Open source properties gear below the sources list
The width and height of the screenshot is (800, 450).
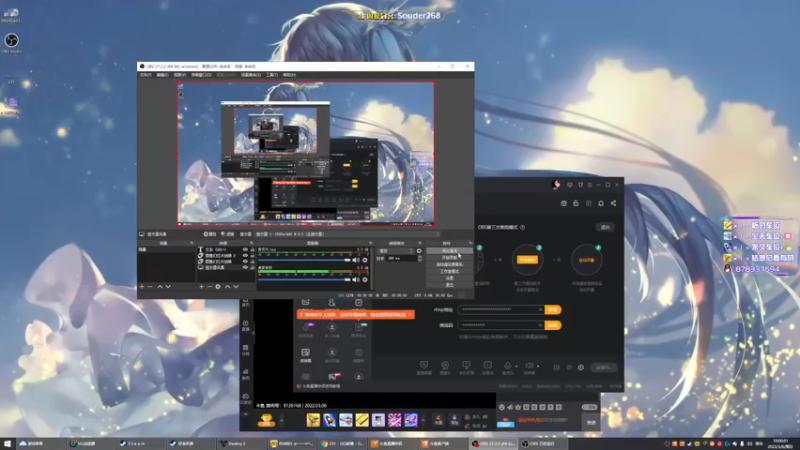pos(218,287)
